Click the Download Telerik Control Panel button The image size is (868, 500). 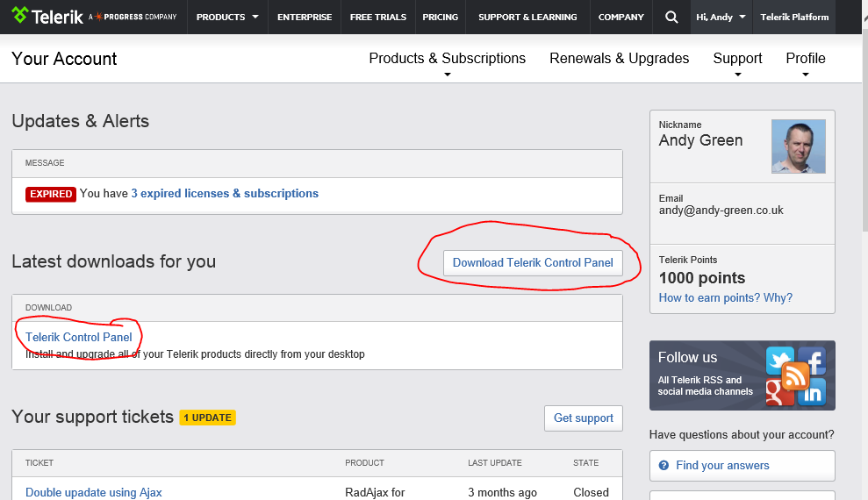533,262
